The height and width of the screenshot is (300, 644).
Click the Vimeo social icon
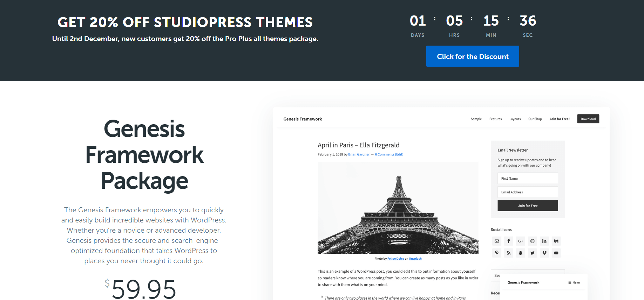click(x=544, y=253)
